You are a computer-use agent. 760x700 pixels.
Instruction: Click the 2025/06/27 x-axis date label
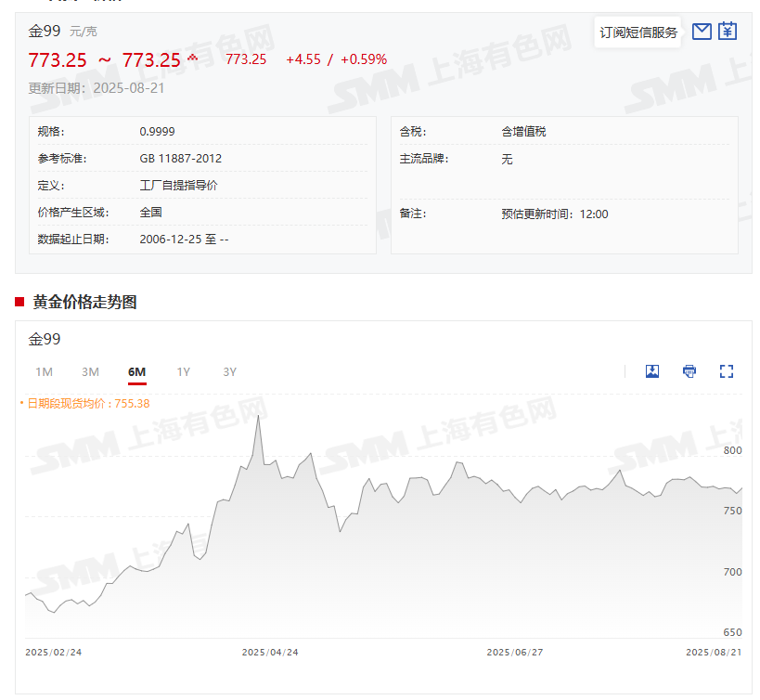tap(515, 653)
